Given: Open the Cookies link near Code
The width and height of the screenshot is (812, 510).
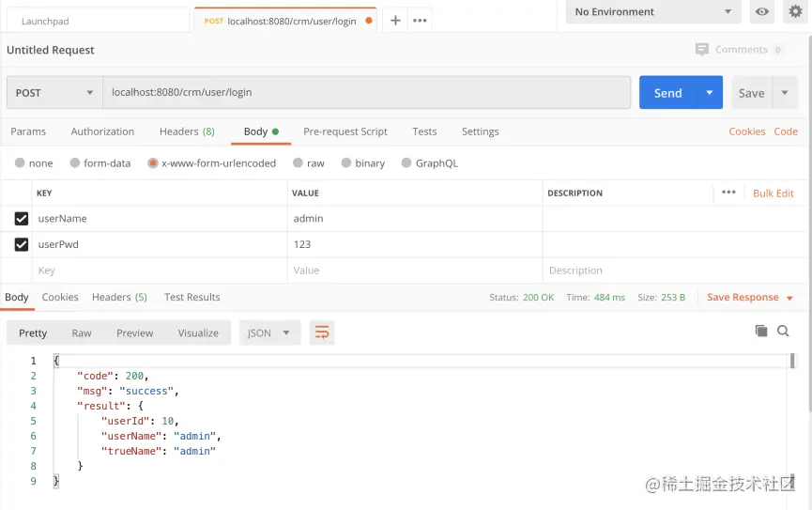Looking at the screenshot, I should tap(746, 131).
